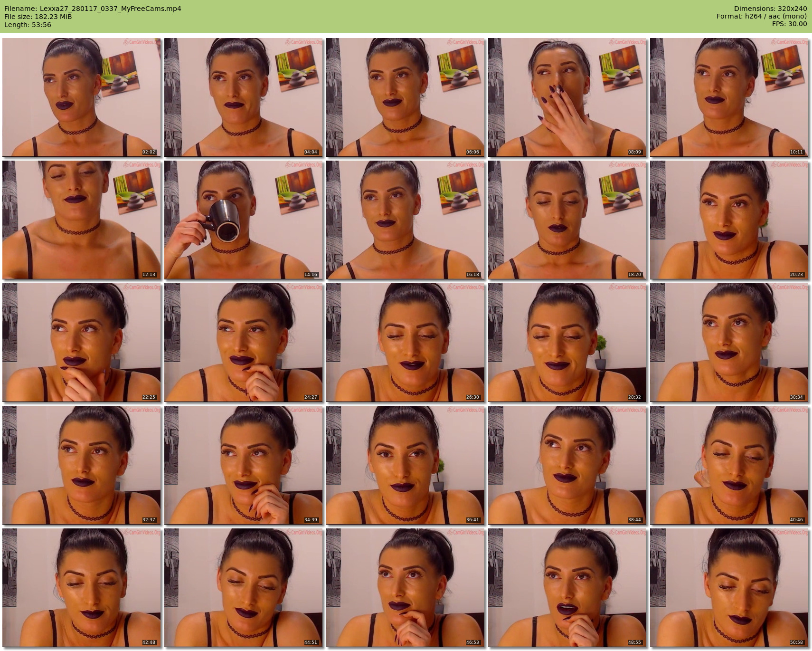This screenshot has width=812, height=651.
Task: Click the filename Lexxa27_280117_0337_MyFreeCams.mp4 text
Action: pos(111,9)
